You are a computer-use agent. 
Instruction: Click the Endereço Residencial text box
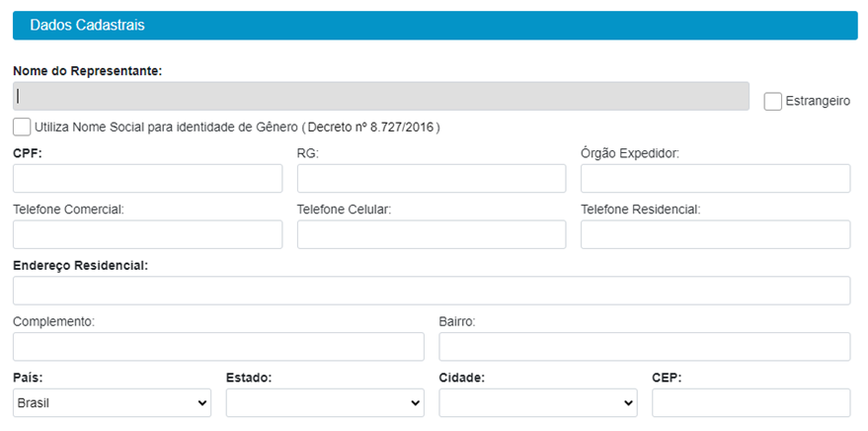pyautogui.click(x=432, y=291)
